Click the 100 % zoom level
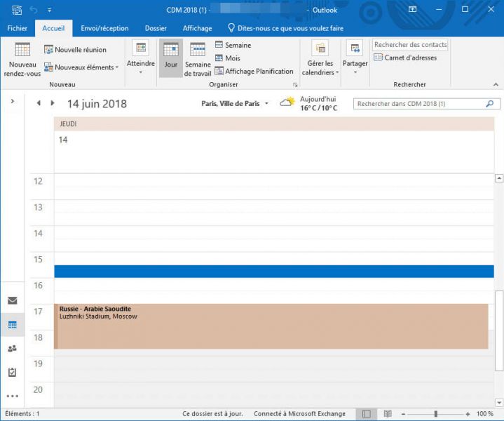This screenshot has width=504, height=421. [484, 414]
